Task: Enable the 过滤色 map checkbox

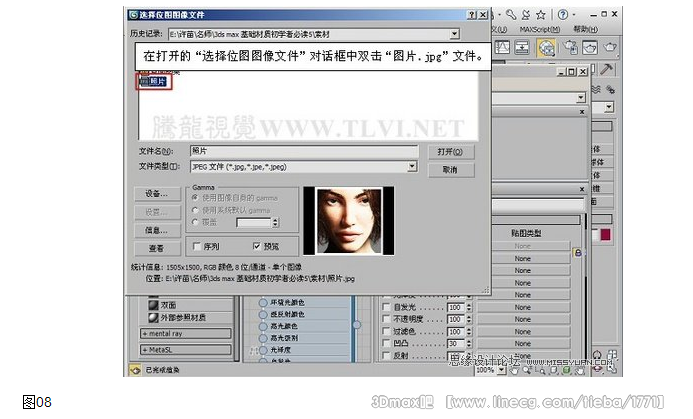Action: pyautogui.click(x=386, y=331)
